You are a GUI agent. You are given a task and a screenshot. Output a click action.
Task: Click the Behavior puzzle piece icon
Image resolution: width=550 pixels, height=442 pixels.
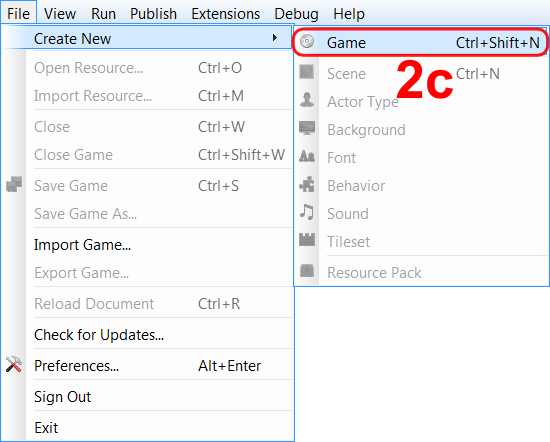tap(307, 184)
